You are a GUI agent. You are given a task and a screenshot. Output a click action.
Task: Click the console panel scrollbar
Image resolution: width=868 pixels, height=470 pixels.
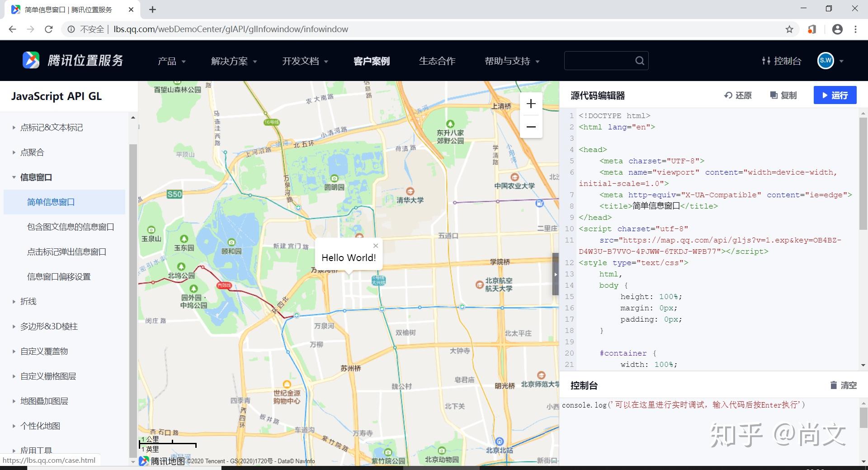[863, 417]
